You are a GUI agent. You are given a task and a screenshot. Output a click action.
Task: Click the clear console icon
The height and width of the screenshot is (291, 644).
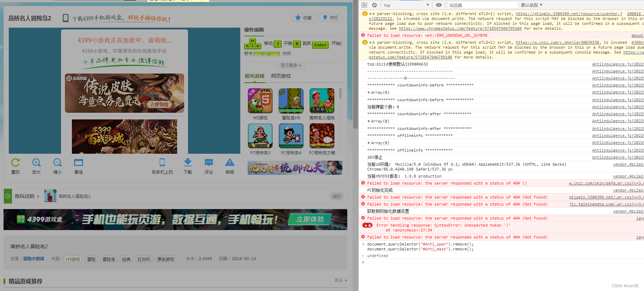click(x=374, y=5)
